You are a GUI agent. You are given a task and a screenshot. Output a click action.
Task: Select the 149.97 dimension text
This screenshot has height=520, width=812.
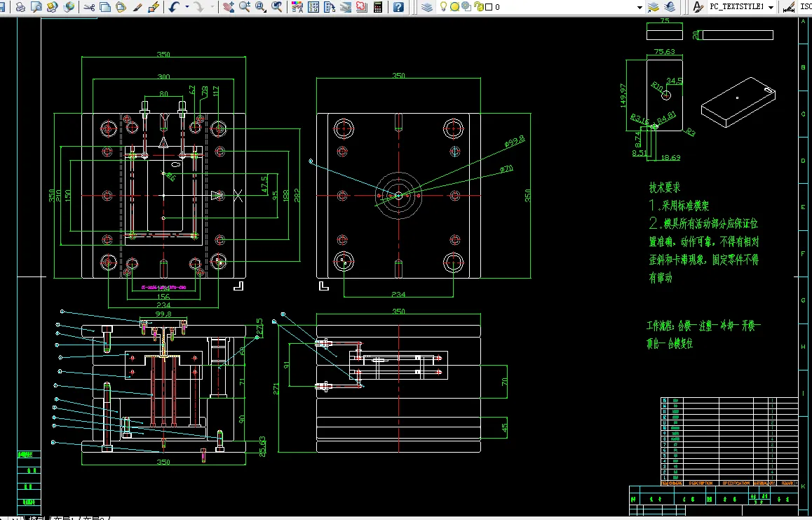(623, 96)
